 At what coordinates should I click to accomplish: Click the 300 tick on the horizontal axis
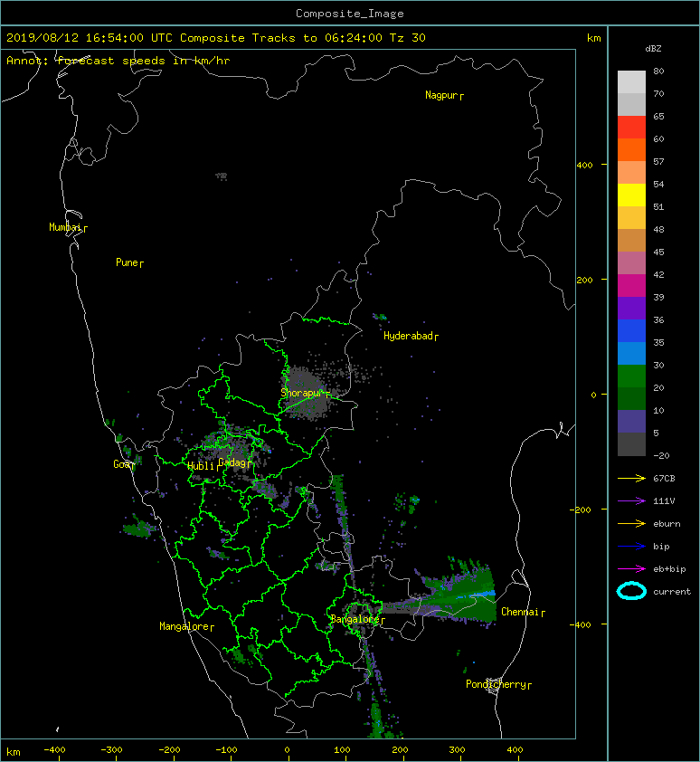click(457, 750)
